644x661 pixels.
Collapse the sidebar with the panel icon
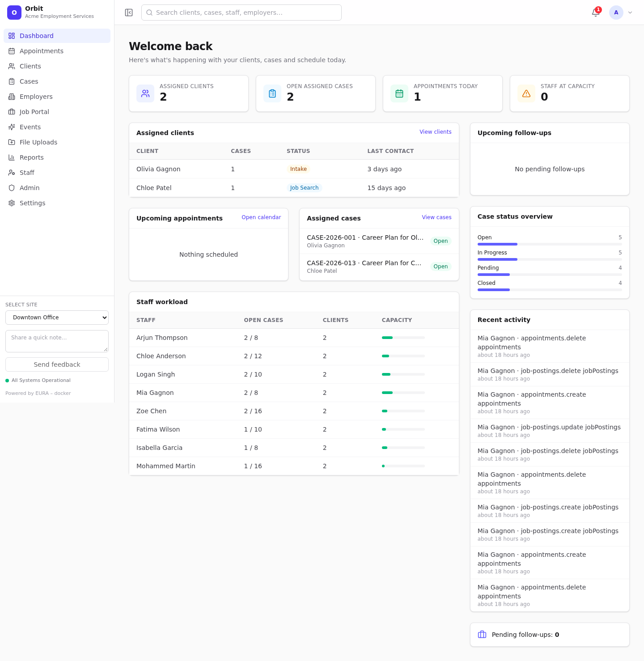[129, 13]
